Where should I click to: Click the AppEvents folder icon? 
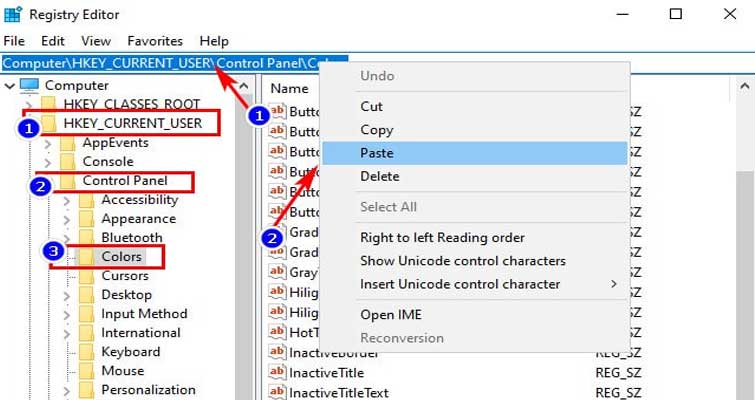68,143
